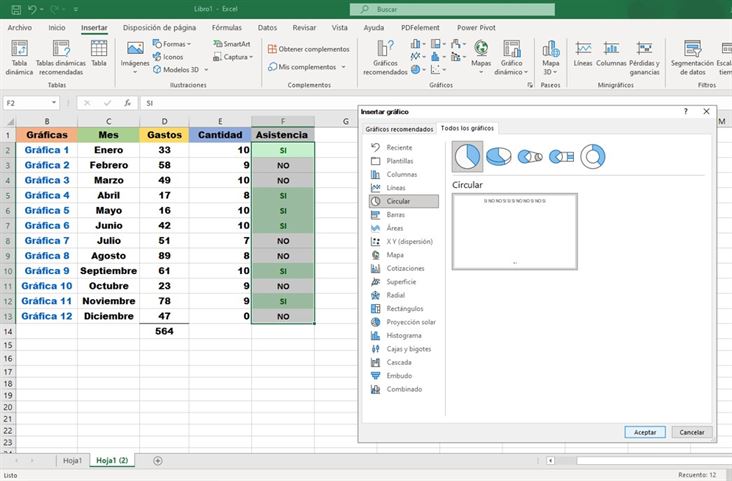
Task: Open the Captura dropdown
Action: click(x=232, y=57)
